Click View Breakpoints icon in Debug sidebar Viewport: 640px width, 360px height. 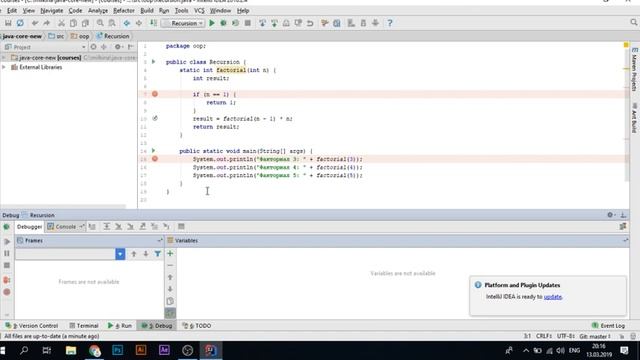tap(7, 280)
